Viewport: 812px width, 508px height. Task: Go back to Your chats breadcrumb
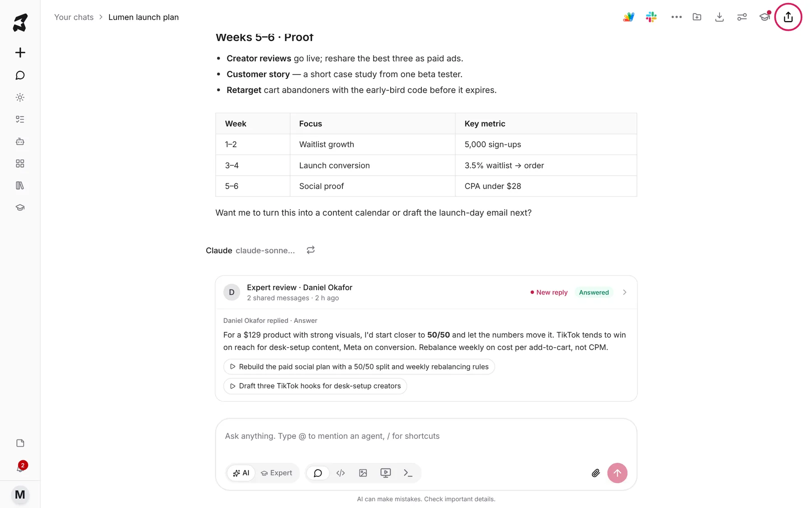pos(74,17)
